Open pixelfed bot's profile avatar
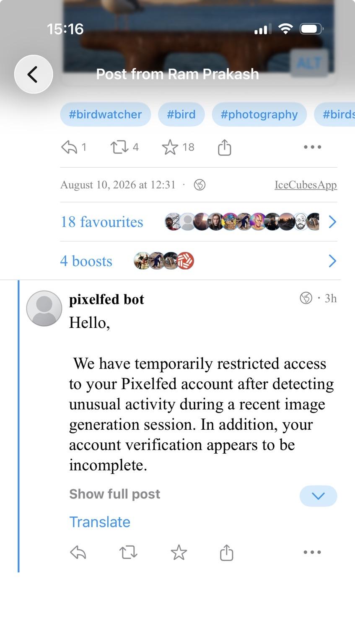355x644 pixels. [x=44, y=308]
